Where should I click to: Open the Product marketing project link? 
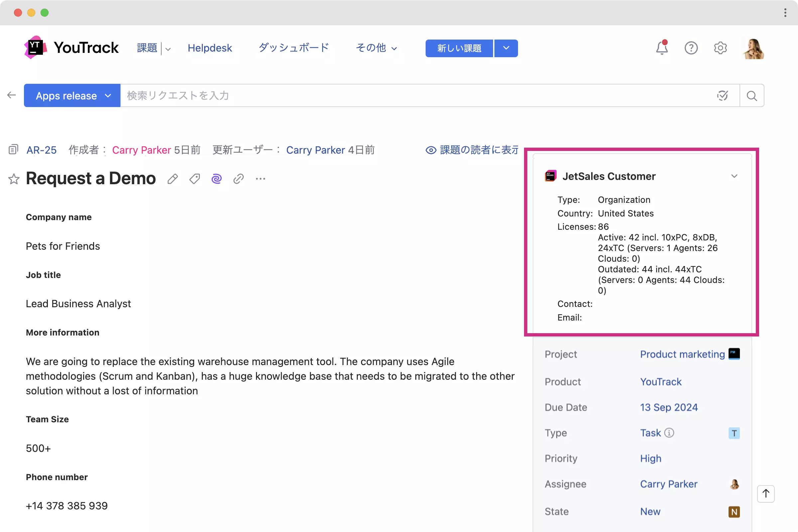pyautogui.click(x=682, y=354)
